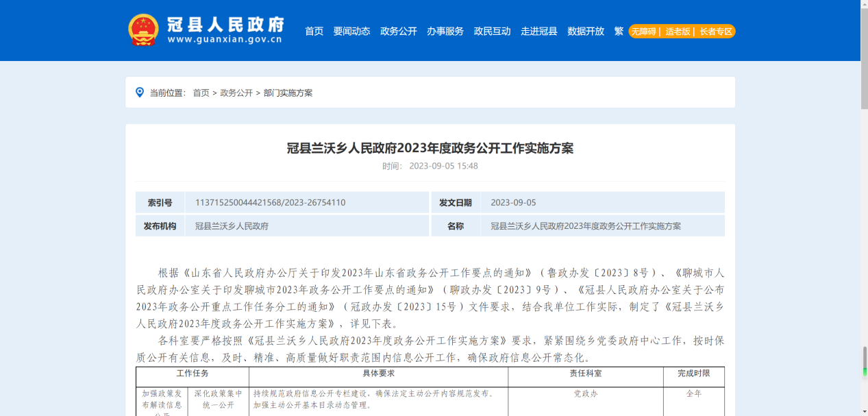This screenshot has height=416, width=868.
Task: Click the 发布机构 value 冠县兰沃乡人民政府
Action: 232,226
